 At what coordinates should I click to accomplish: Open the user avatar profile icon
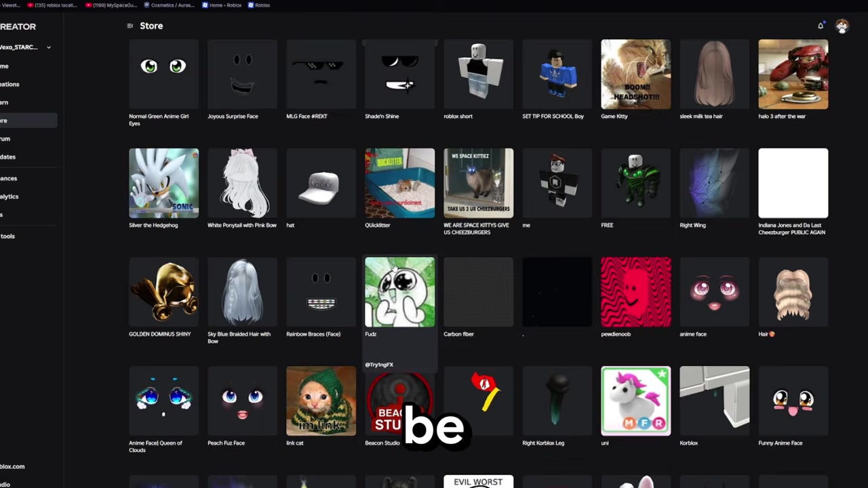(x=842, y=26)
